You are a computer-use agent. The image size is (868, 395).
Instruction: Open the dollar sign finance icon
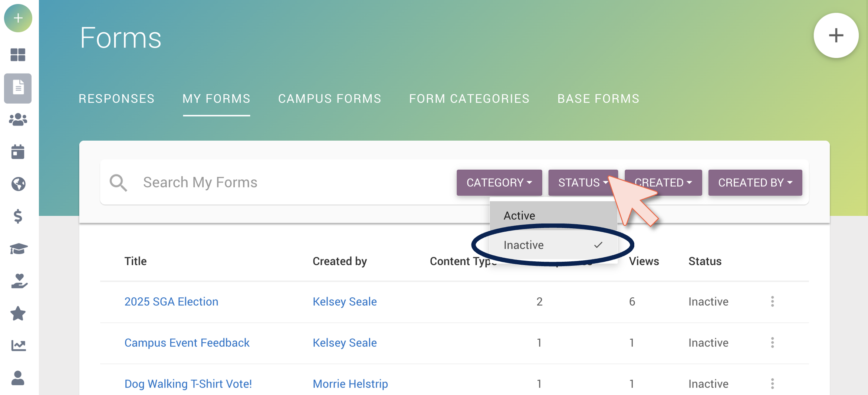pyautogui.click(x=18, y=216)
